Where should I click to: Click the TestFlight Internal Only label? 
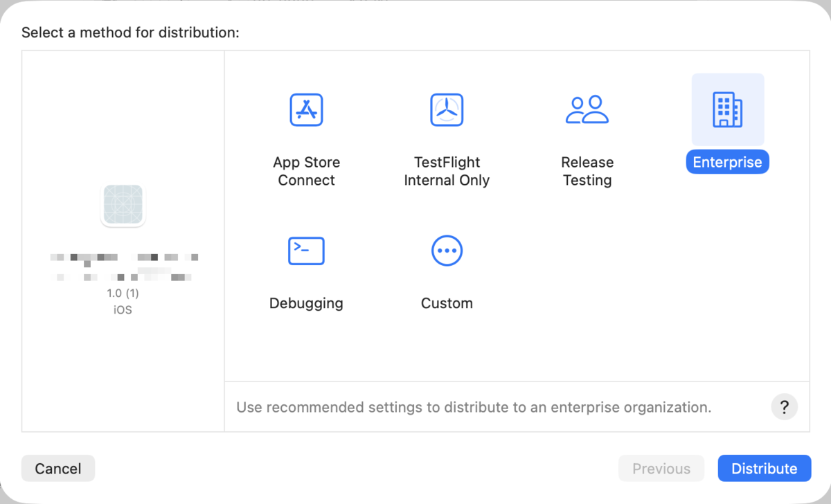coord(447,171)
